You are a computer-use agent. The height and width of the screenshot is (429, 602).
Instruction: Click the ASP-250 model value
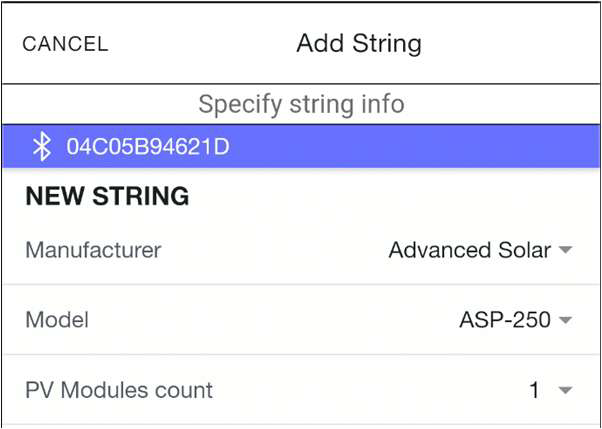[x=505, y=320]
